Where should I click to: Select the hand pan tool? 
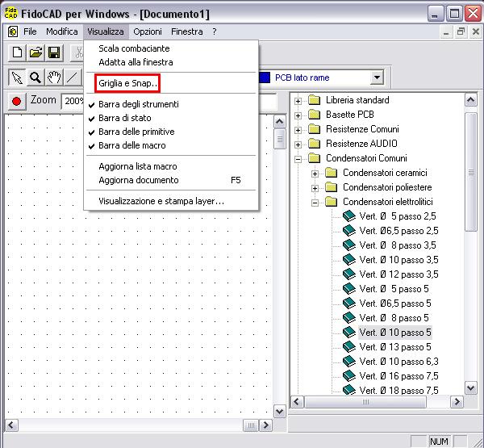[x=54, y=77]
